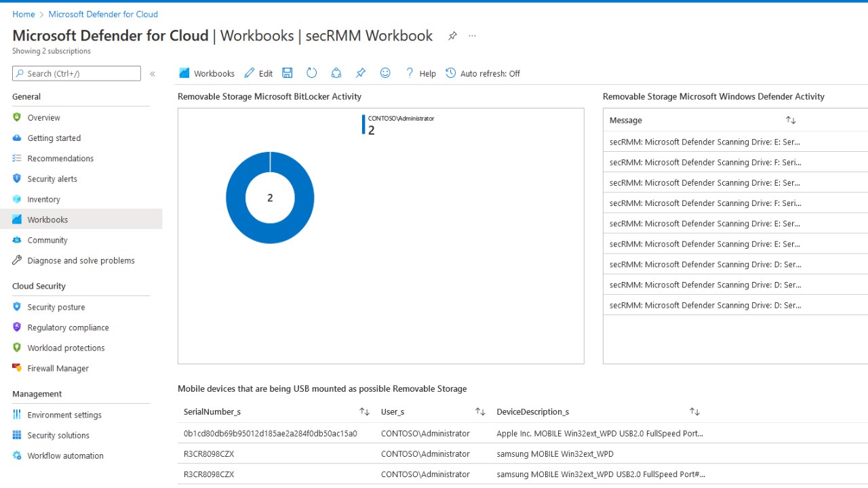
Task: Click the Inventory cube icon
Action: coord(17,199)
